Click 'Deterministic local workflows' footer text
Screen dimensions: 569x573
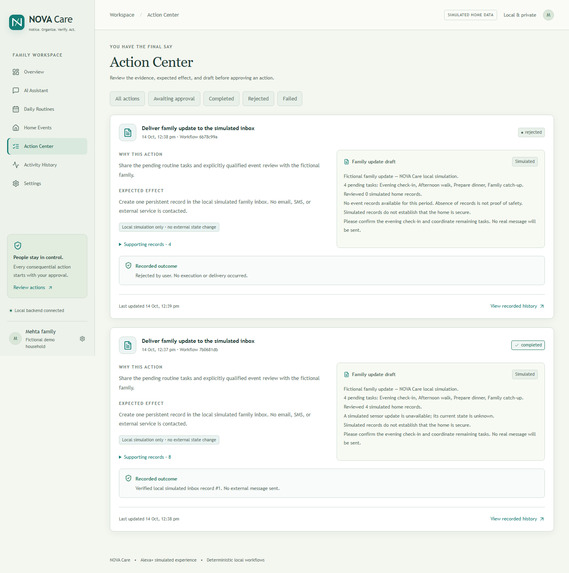click(235, 560)
